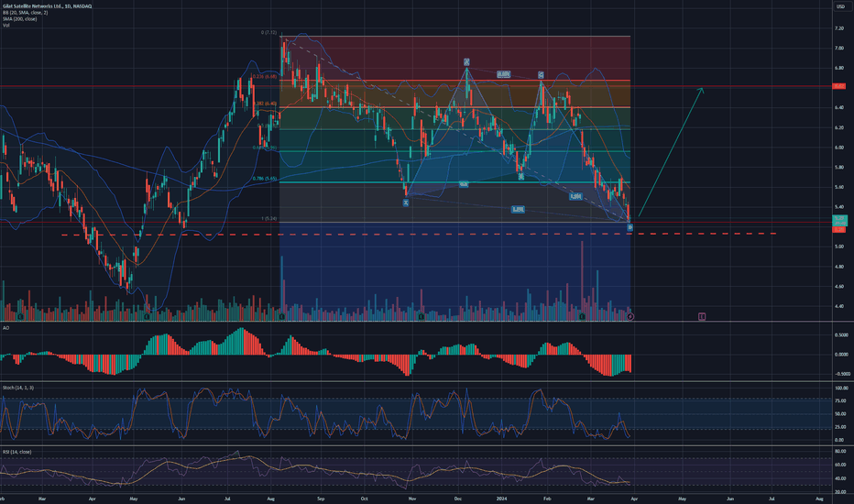Select the XABCD pattern point X label
The width and height of the screenshot is (854, 504).
[406, 203]
